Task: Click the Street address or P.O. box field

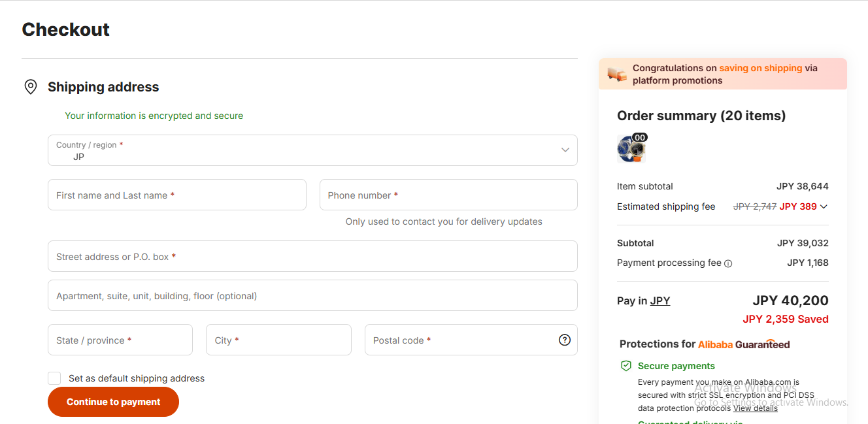Action: 312,256
